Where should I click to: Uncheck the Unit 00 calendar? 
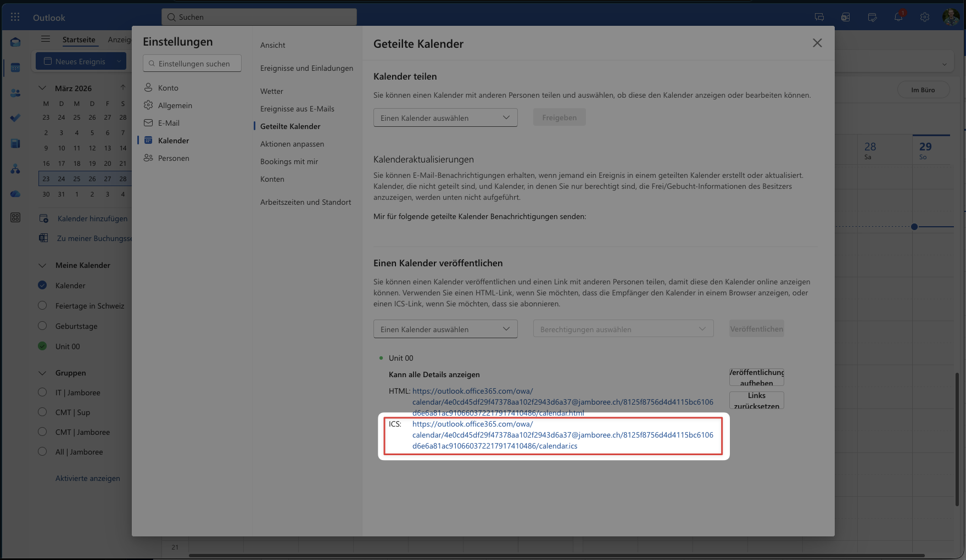pos(42,346)
